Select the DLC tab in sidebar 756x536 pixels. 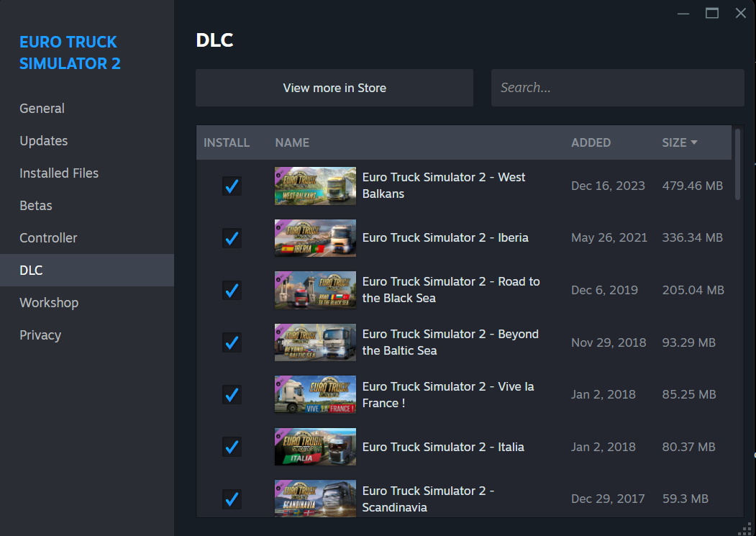[87, 271]
